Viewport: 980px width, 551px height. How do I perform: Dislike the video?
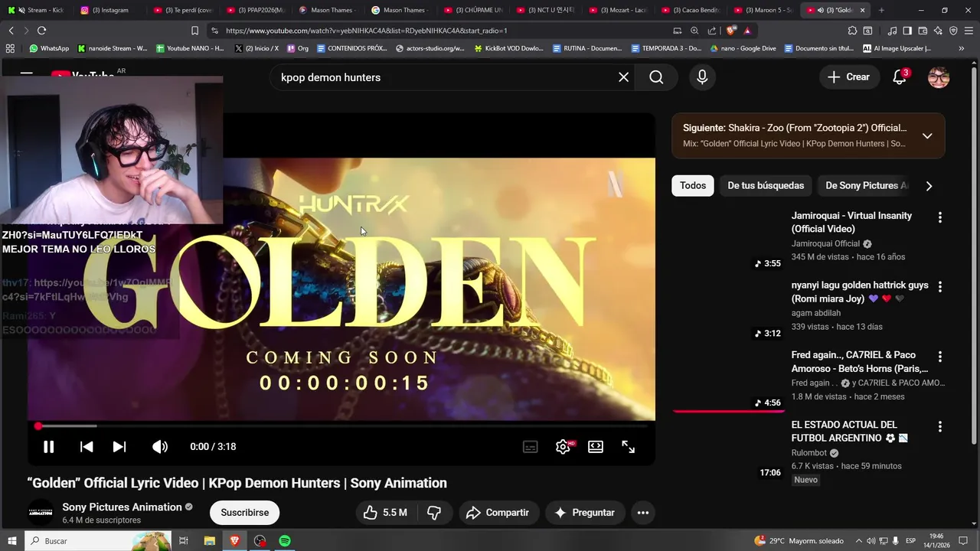[x=434, y=513]
